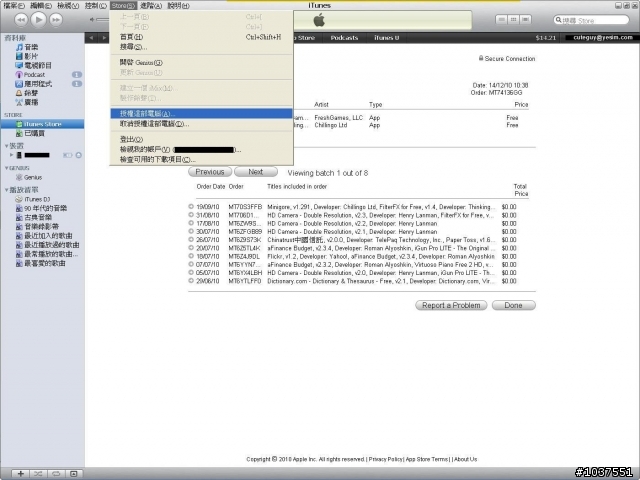Collapse the 播放清單 playlists section
The width and height of the screenshot is (640, 480).
(x=7, y=190)
